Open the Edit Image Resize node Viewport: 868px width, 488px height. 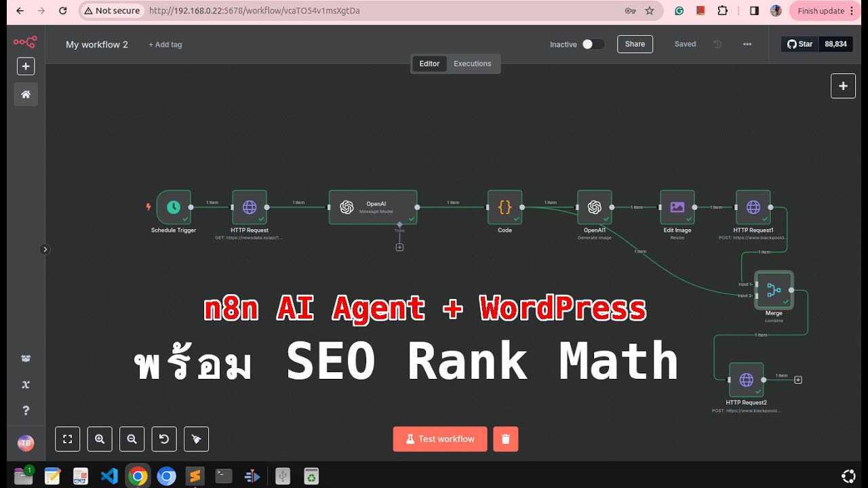677,207
